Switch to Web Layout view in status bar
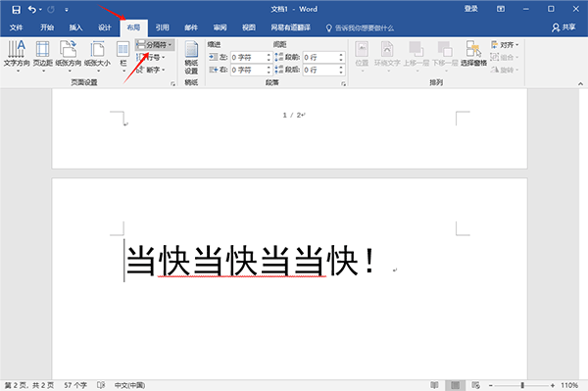Viewport: 588px width, 391px height. pyautogui.click(x=476, y=385)
